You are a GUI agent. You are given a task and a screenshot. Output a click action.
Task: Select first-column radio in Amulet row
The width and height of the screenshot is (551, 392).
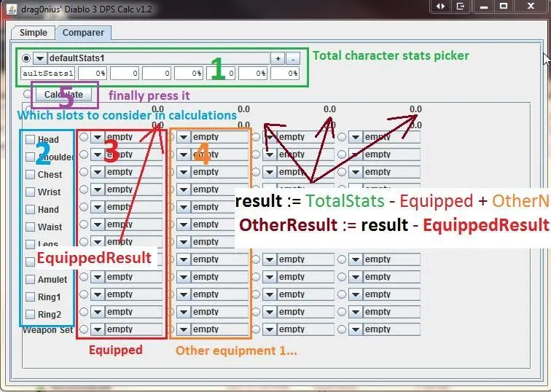[x=84, y=277]
